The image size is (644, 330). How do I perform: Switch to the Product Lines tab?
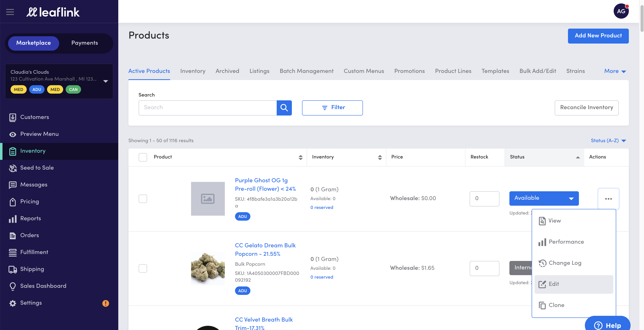[x=453, y=71]
